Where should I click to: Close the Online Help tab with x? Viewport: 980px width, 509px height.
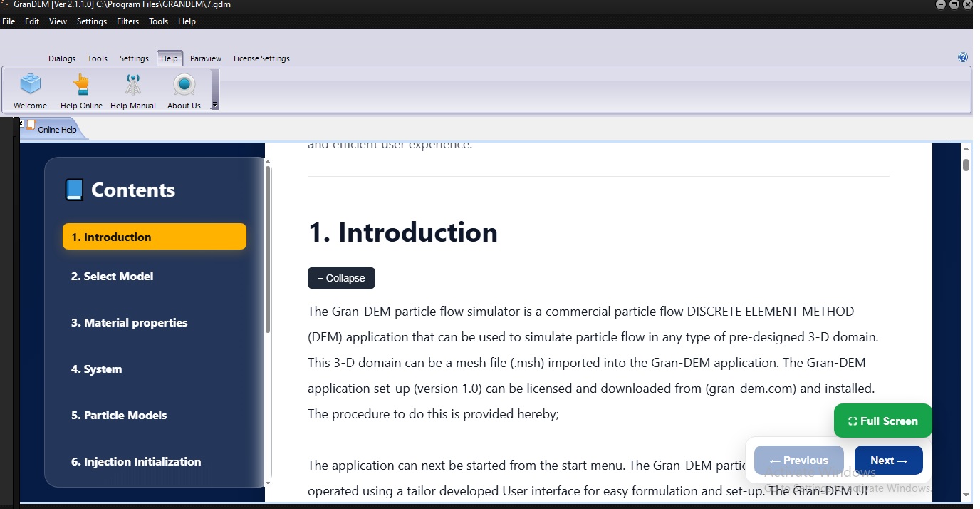coord(21,123)
